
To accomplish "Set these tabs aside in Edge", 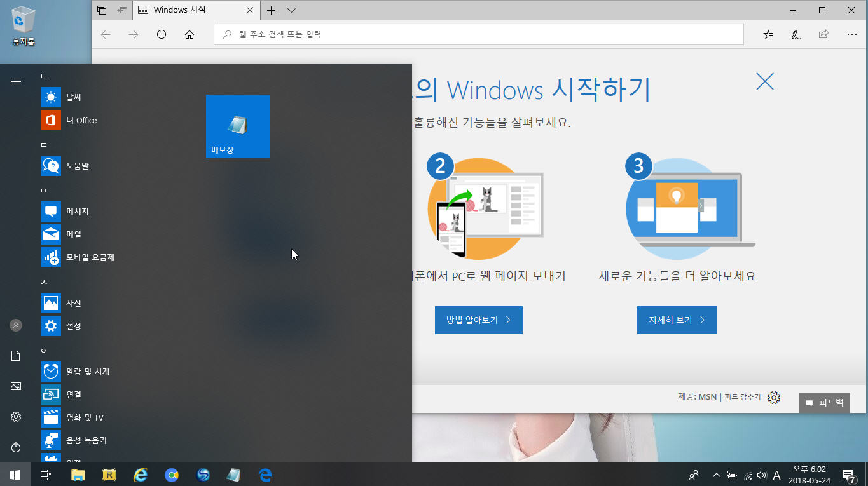I will point(121,10).
